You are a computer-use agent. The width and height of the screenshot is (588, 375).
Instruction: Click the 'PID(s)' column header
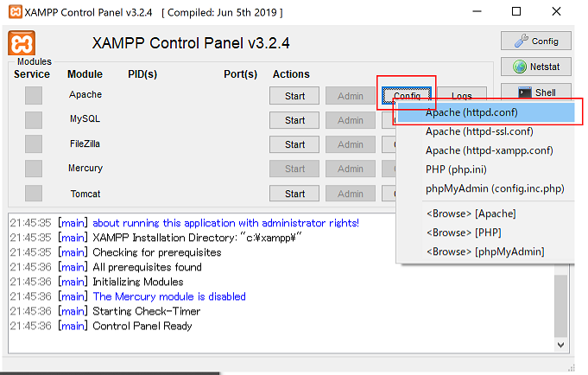pos(142,74)
